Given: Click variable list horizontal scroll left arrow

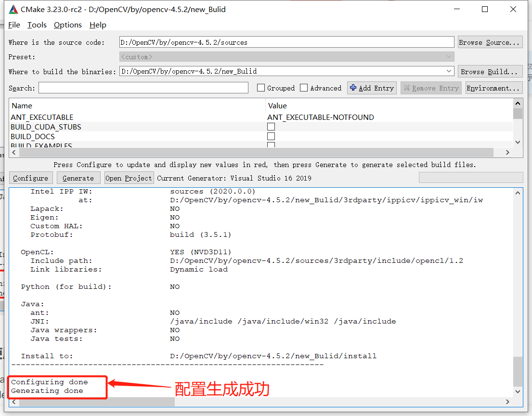Looking at the screenshot, I should pyautogui.click(x=14, y=152).
